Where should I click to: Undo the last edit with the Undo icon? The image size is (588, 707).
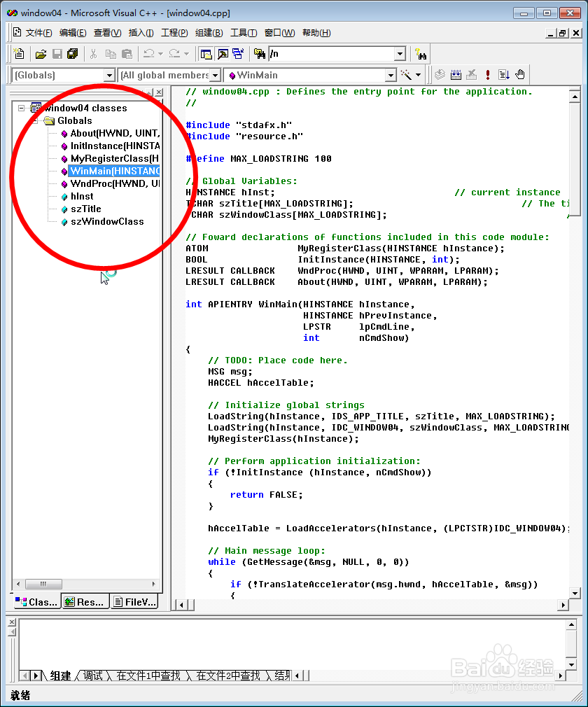[148, 53]
